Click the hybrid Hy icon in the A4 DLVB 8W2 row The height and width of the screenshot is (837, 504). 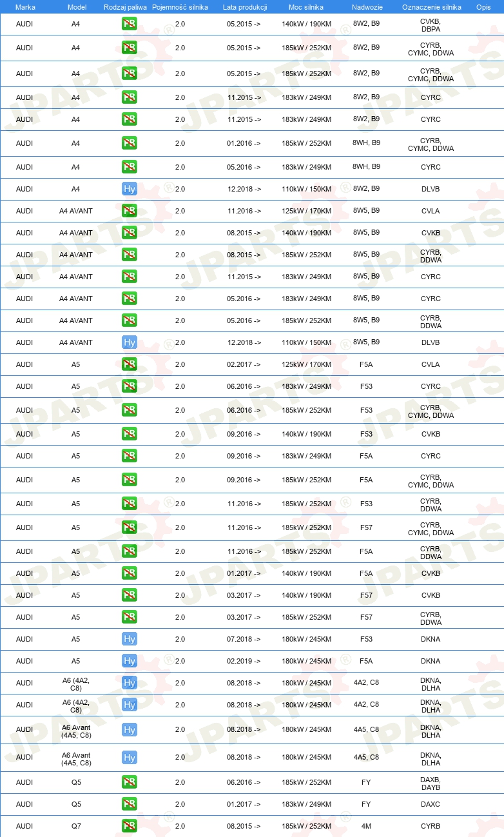click(x=130, y=189)
